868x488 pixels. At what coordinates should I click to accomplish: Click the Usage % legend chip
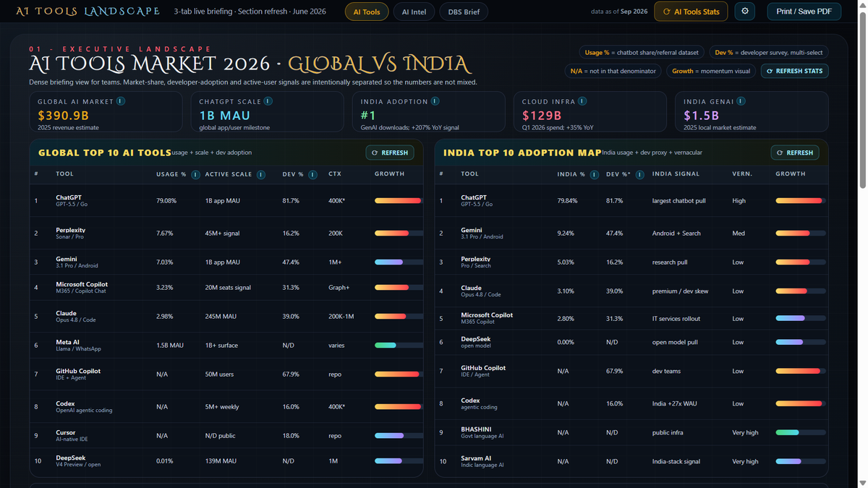642,52
